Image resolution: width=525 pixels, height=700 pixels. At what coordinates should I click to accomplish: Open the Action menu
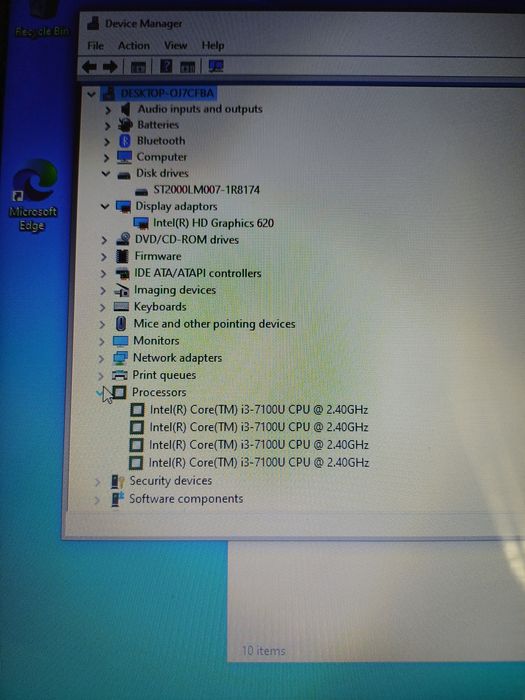pyautogui.click(x=133, y=46)
